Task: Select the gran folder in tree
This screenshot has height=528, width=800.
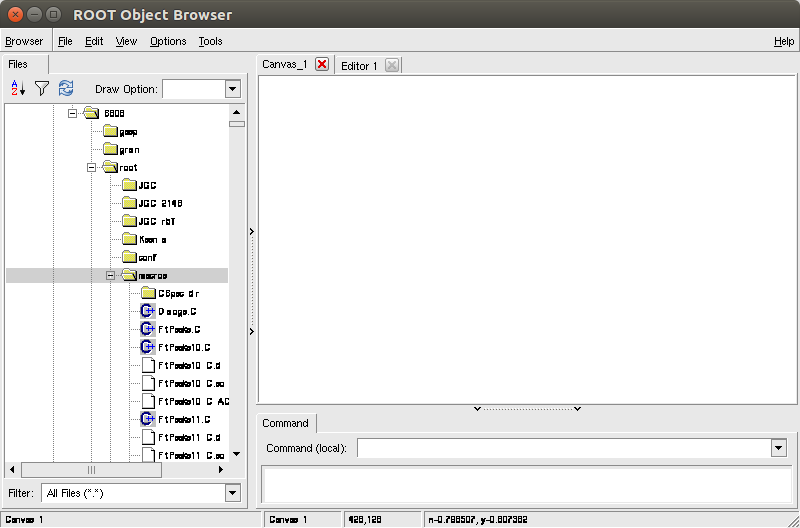Action: coord(128,149)
